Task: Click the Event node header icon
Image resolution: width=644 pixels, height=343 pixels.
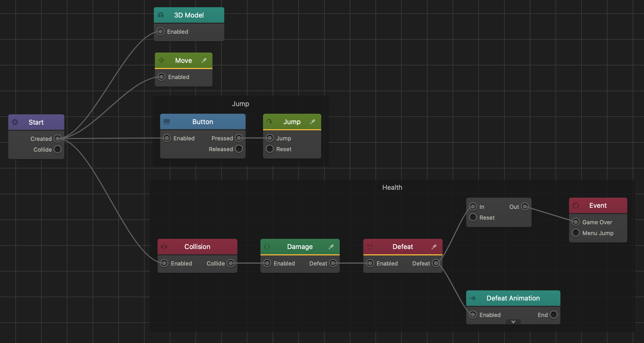Action: [x=576, y=205]
